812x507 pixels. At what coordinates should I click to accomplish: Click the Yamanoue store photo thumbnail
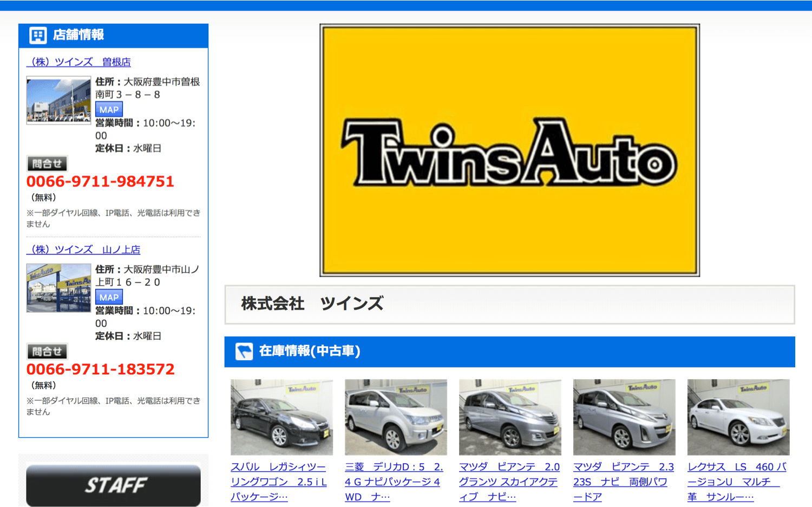pos(58,288)
